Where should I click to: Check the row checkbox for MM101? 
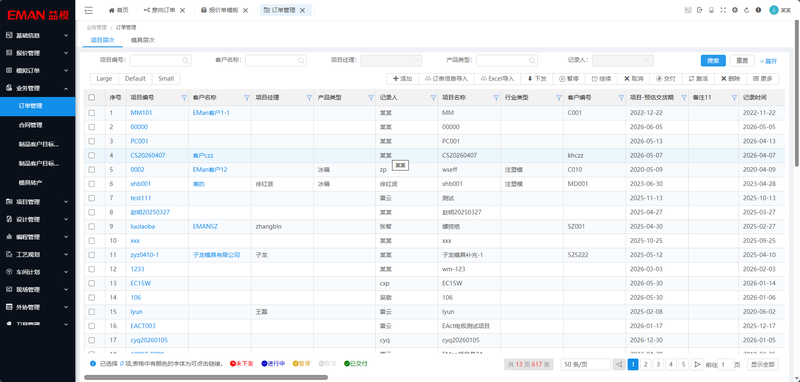click(91, 113)
